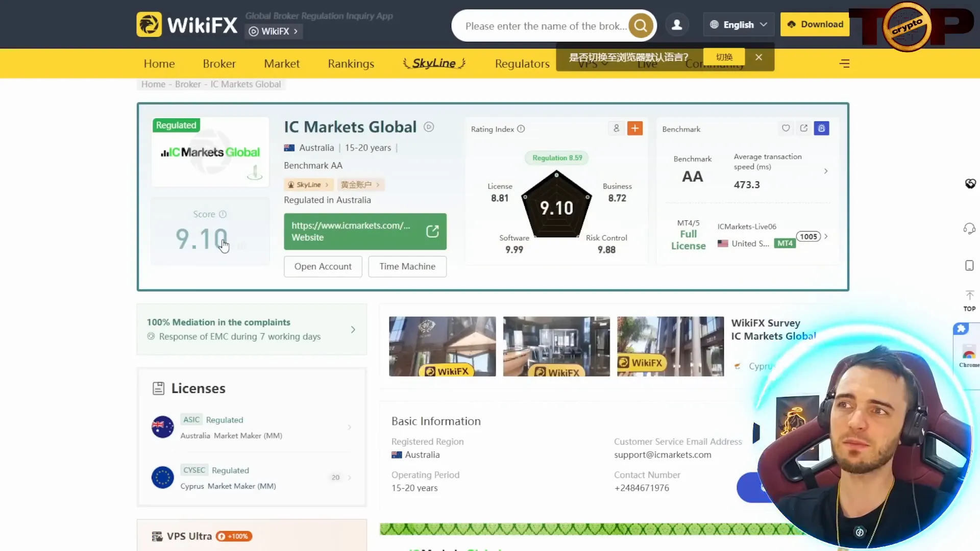Open the 黄金账户 tag chevron
The image size is (980, 551).
point(378,185)
